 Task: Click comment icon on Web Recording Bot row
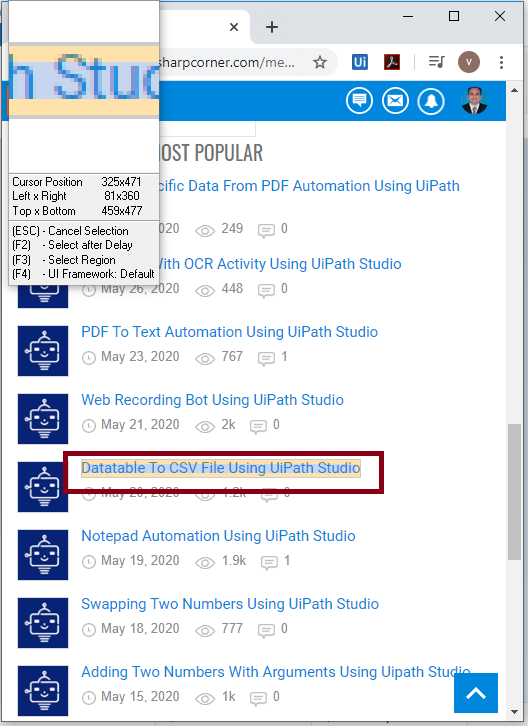pos(258,427)
